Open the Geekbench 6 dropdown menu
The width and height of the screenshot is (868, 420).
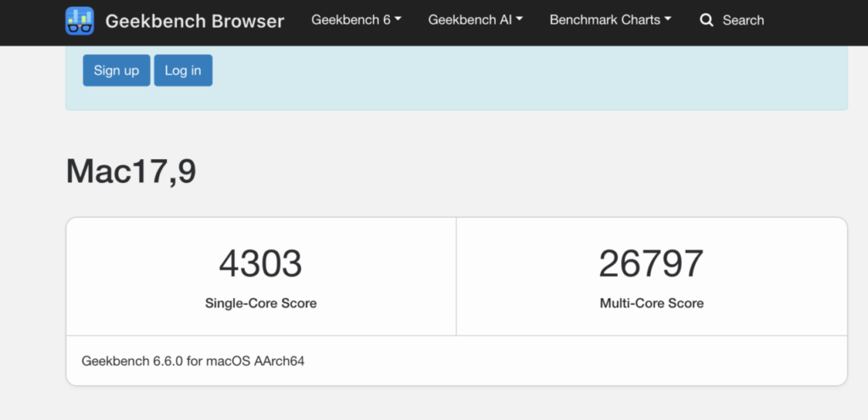point(356,19)
